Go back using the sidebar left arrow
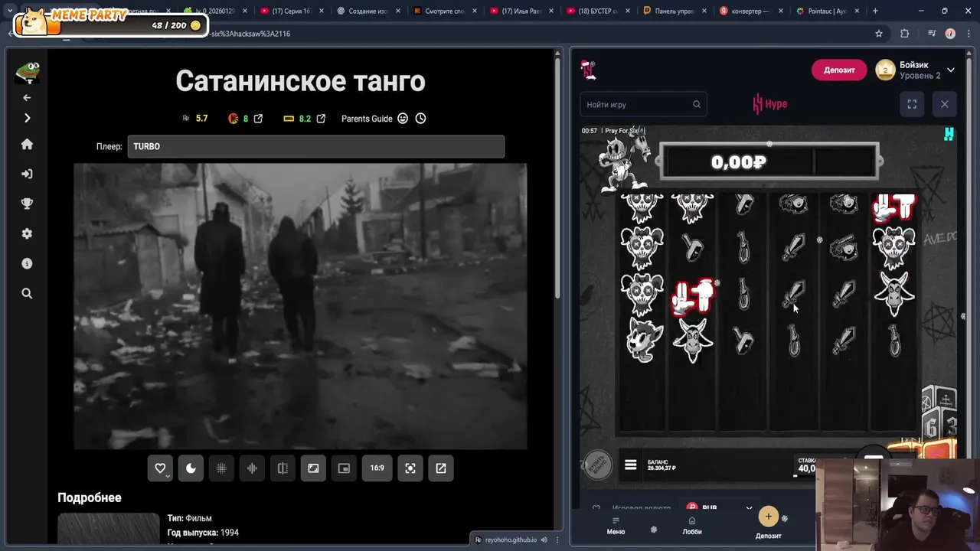The image size is (980, 551). tap(27, 97)
